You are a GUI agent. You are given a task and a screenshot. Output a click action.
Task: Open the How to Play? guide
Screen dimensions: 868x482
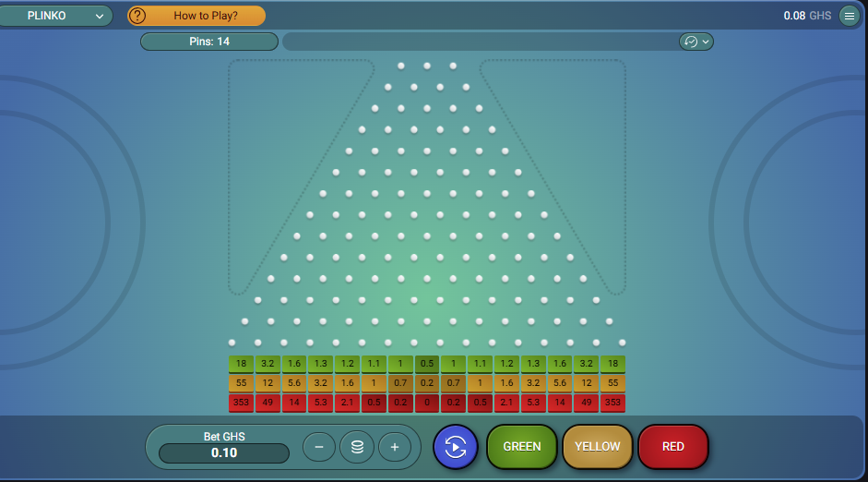[x=206, y=16]
